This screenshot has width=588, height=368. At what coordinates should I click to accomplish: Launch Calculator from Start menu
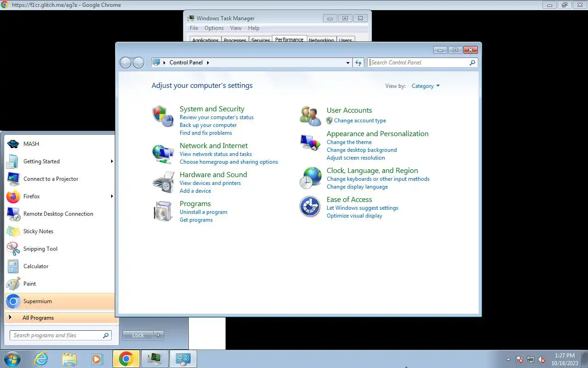pos(60,266)
